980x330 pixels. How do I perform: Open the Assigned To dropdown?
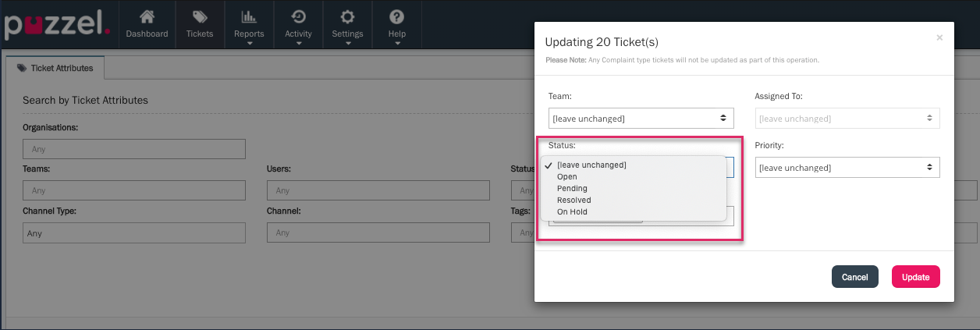847,119
